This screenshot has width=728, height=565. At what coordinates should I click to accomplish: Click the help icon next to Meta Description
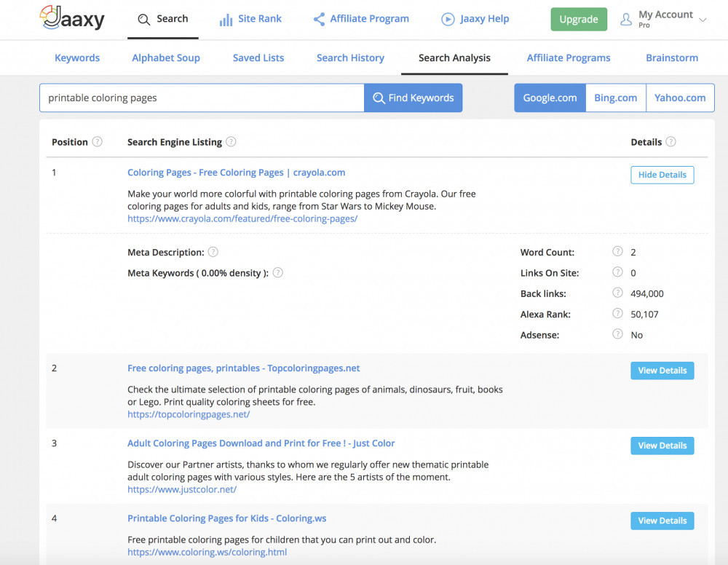(x=213, y=252)
